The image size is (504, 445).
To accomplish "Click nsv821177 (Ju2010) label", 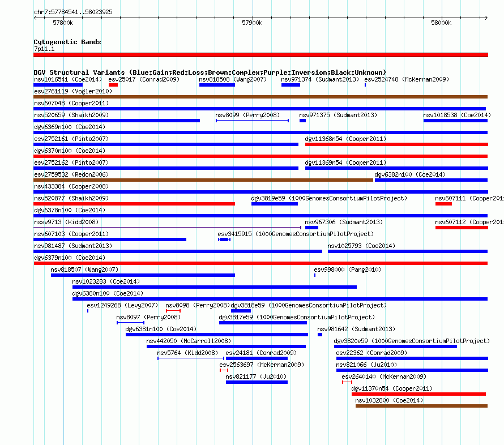I will point(256,376).
